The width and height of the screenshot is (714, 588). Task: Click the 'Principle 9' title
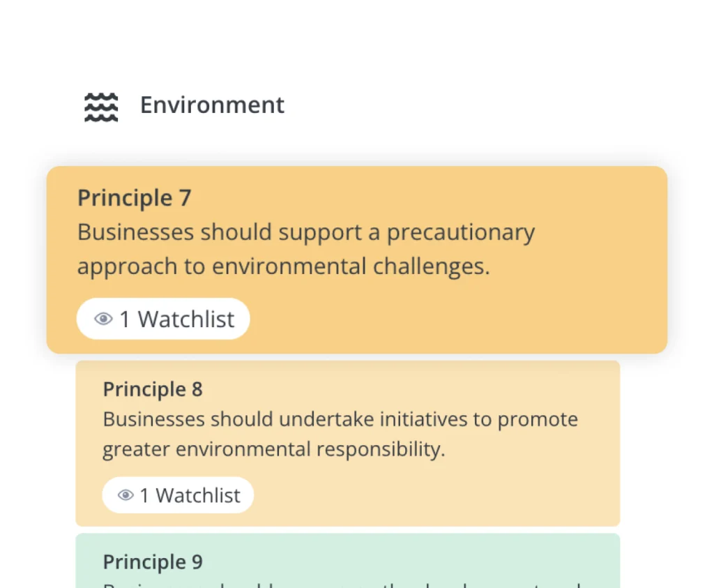pyautogui.click(x=153, y=561)
